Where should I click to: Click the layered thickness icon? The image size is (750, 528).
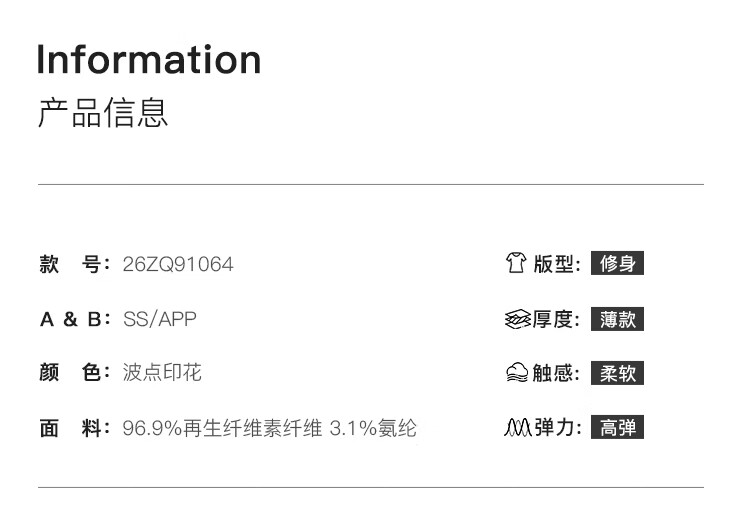tap(516, 320)
